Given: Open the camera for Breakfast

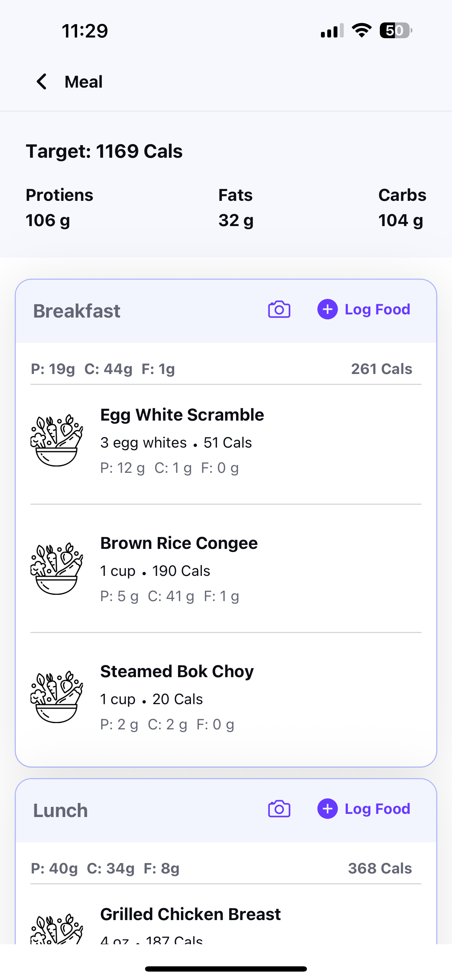Looking at the screenshot, I should pyautogui.click(x=279, y=309).
